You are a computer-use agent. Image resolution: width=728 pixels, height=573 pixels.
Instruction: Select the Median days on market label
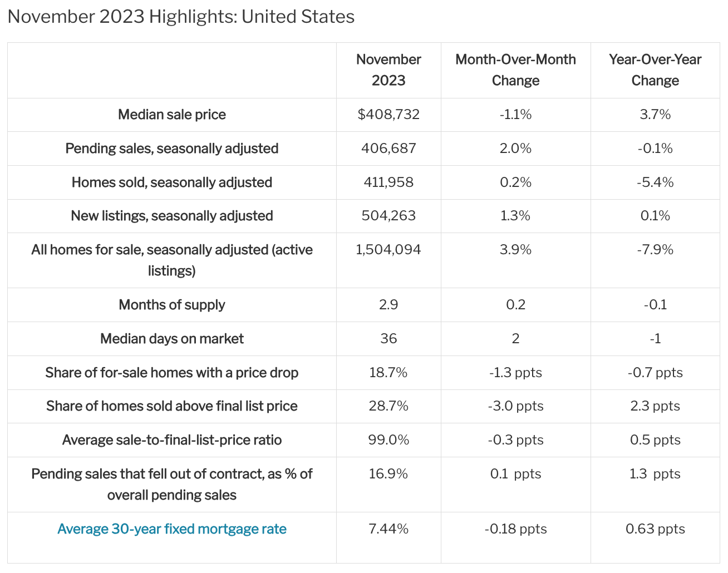coord(172,339)
